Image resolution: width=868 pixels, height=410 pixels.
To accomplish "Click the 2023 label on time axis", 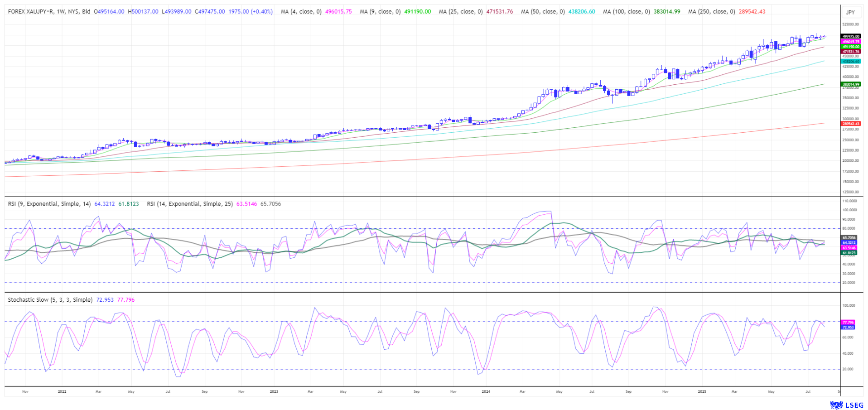I will coord(274,391).
